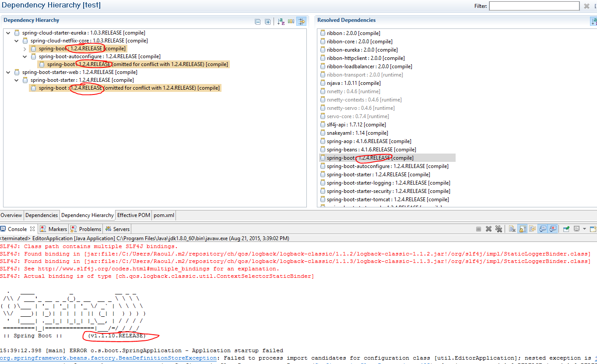
Task: Click the Terminate button in Console toolbar
Action: point(478,229)
